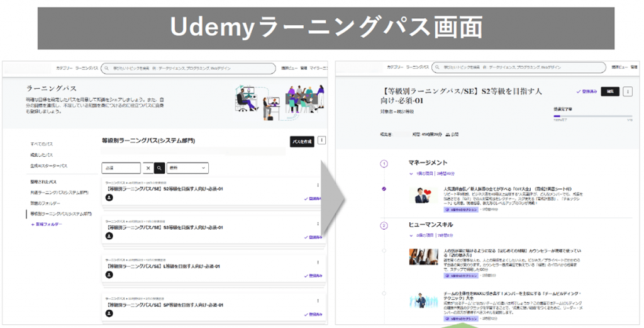
Task: Click the マネージメント section heading
Action: point(428,163)
